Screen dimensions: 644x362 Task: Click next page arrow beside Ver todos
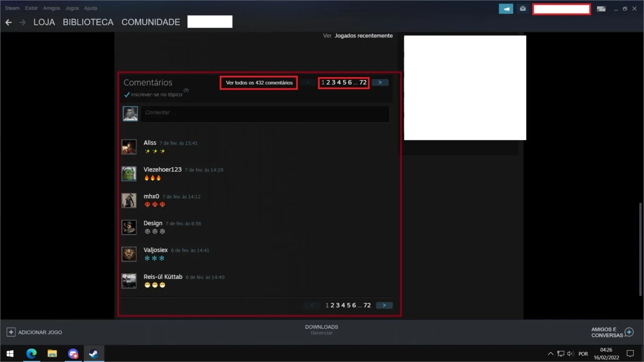tap(380, 83)
